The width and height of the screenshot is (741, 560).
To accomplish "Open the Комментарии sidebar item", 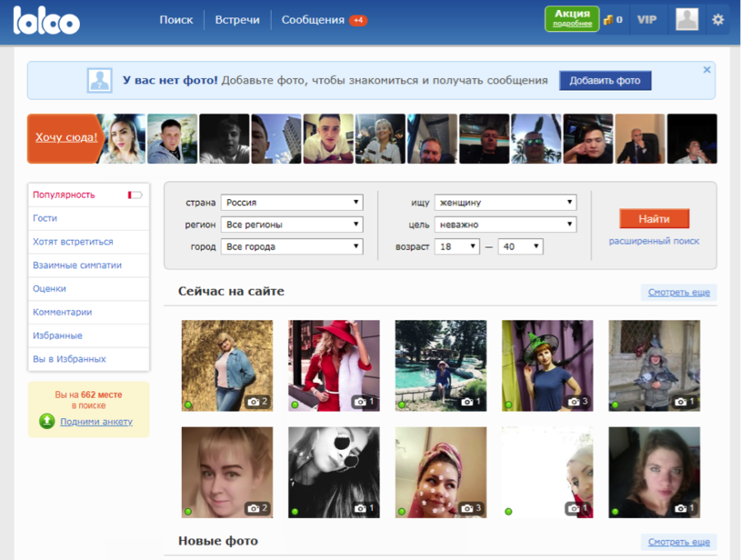I will (x=89, y=312).
